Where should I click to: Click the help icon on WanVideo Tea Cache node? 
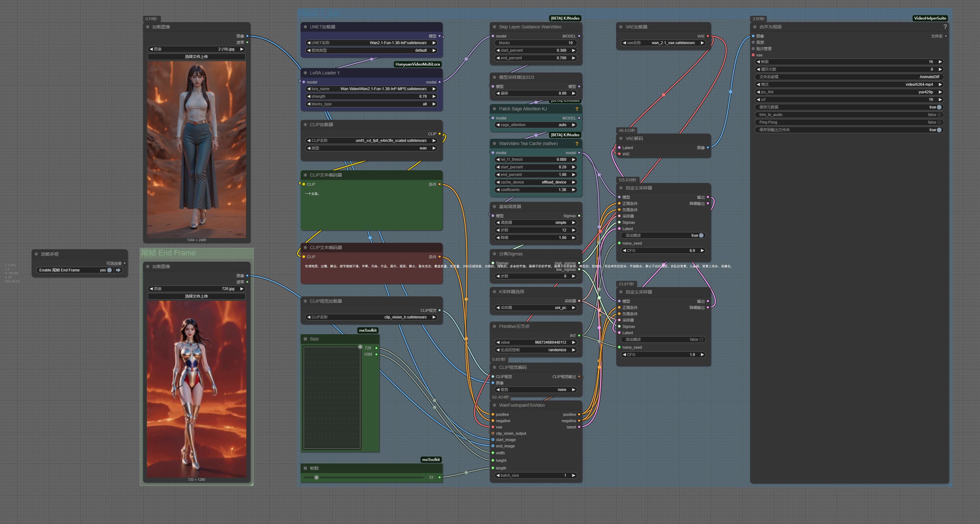(577, 143)
